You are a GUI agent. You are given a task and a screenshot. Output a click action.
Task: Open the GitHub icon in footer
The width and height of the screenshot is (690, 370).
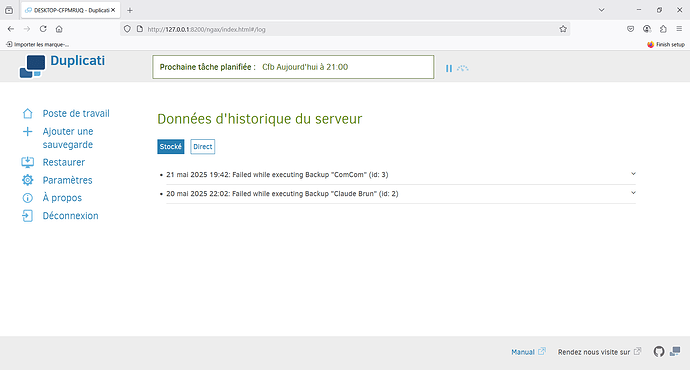pos(659,352)
